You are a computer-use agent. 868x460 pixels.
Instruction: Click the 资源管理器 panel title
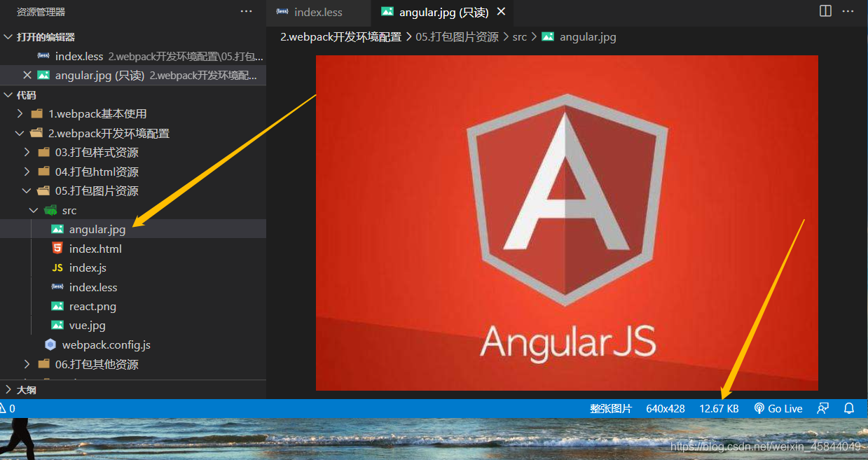(x=41, y=12)
